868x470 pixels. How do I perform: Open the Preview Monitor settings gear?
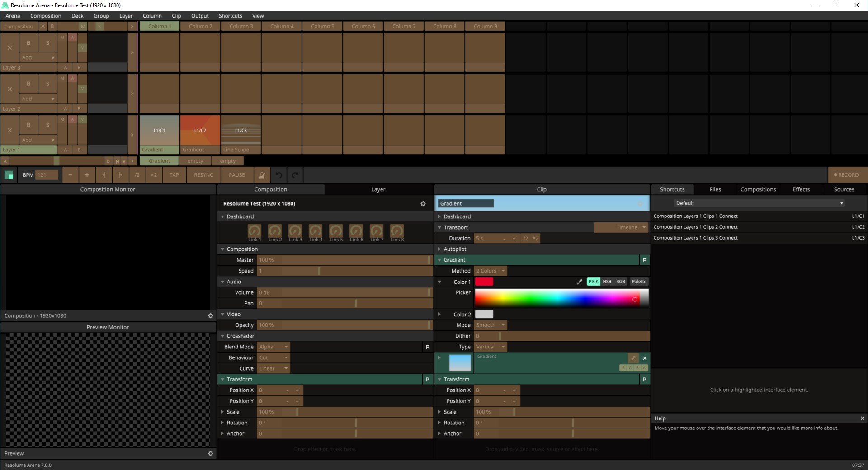pos(210,453)
